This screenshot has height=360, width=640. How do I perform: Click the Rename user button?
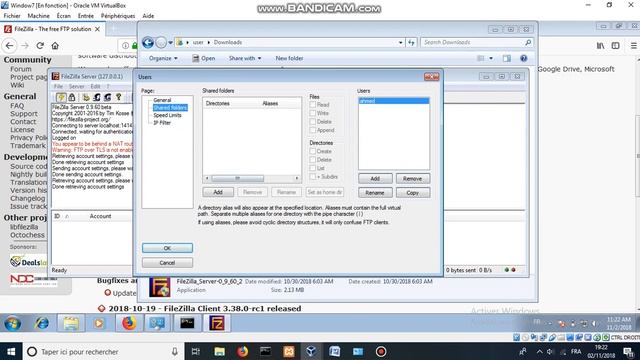click(x=375, y=193)
